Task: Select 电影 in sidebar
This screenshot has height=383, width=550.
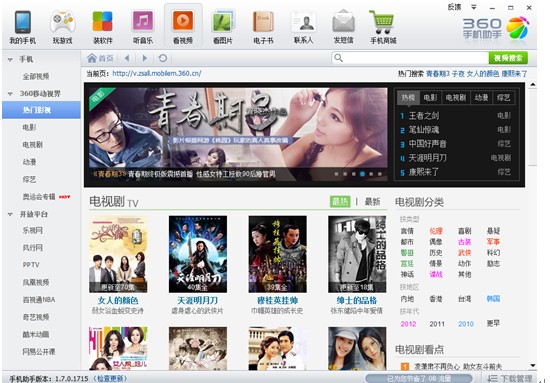Action: click(x=29, y=127)
